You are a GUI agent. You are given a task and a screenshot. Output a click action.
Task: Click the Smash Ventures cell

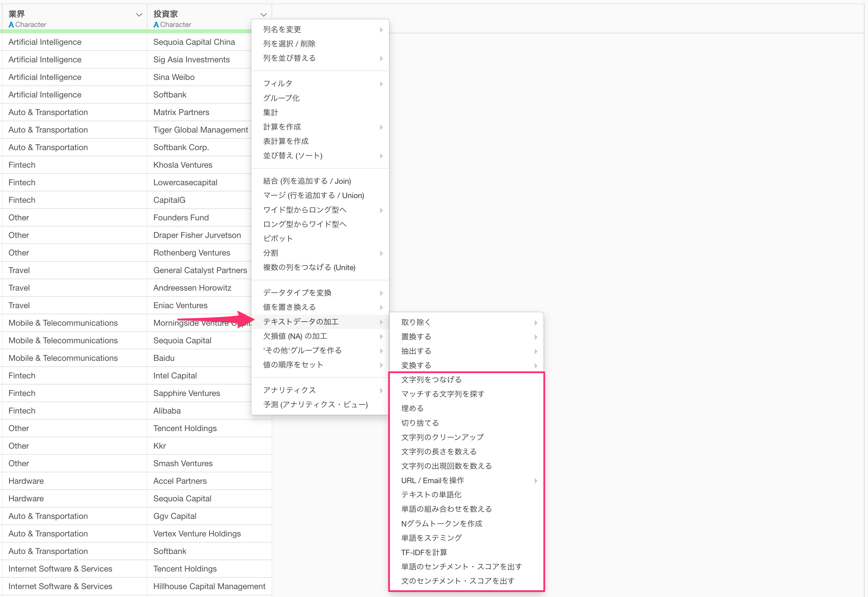(x=210, y=464)
